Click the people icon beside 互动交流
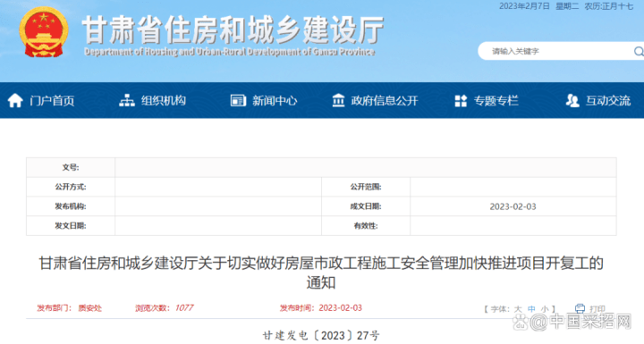 572,101
